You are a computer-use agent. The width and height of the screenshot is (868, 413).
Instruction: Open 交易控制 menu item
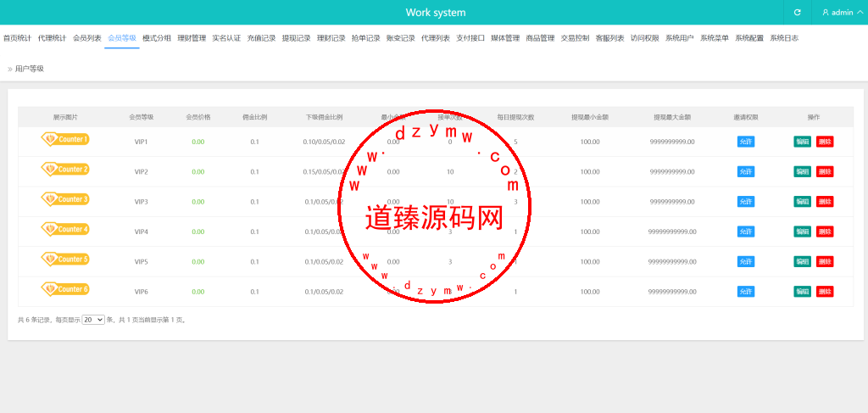(576, 38)
